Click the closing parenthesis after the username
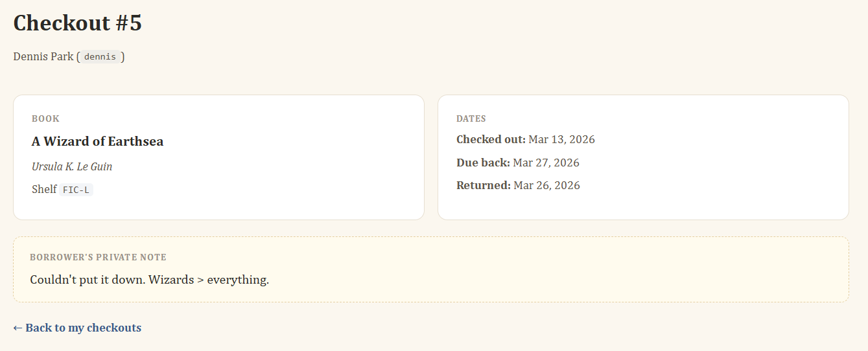The width and height of the screenshot is (868, 351). (x=123, y=57)
